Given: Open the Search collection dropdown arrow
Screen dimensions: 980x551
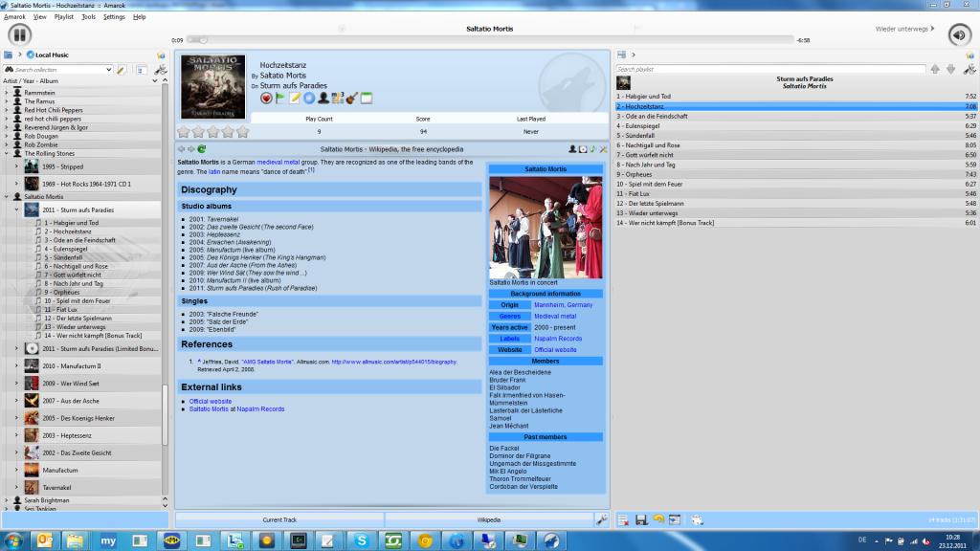Looking at the screenshot, I should coord(109,70).
